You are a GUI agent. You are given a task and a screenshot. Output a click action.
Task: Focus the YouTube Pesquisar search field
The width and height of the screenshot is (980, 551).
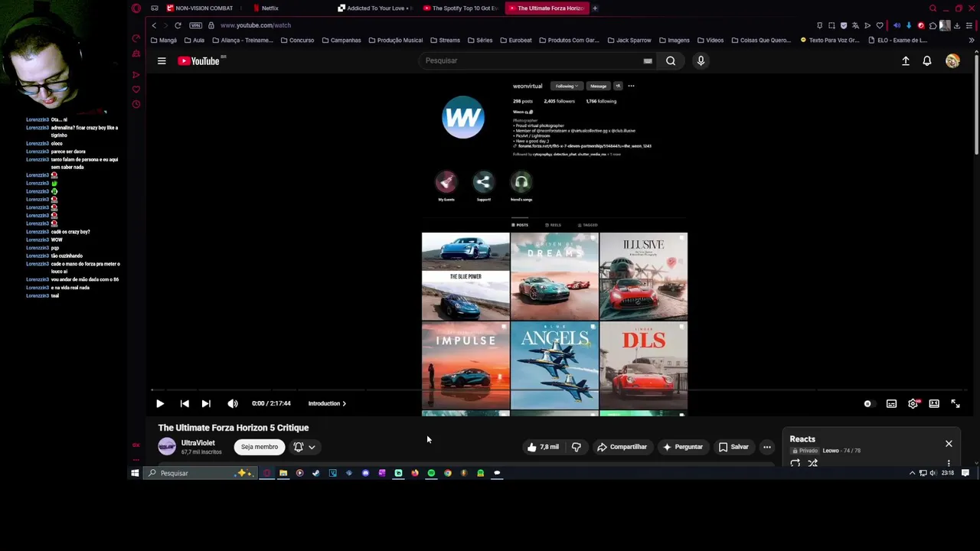(532, 60)
